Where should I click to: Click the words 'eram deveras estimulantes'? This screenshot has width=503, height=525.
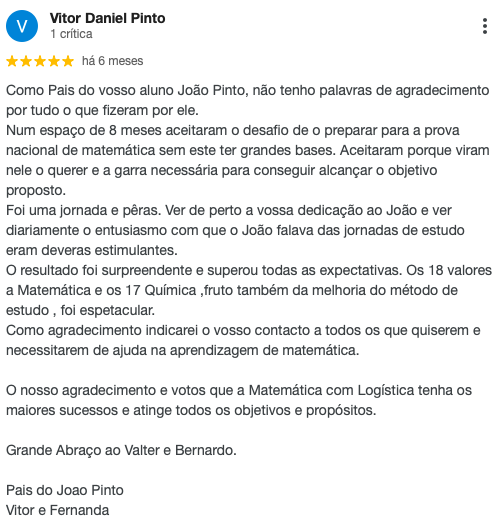tap(92, 250)
